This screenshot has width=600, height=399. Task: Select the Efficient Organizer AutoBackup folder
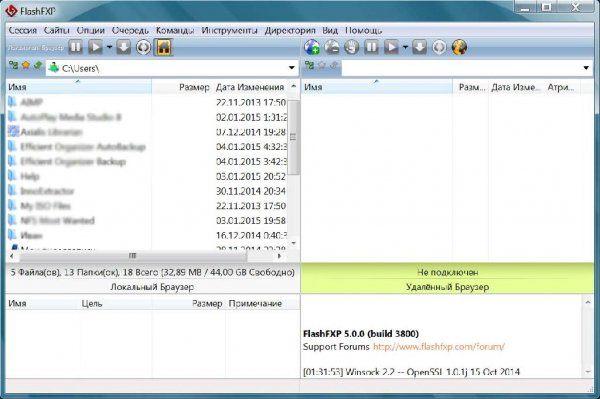pyautogui.click(x=83, y=147)
